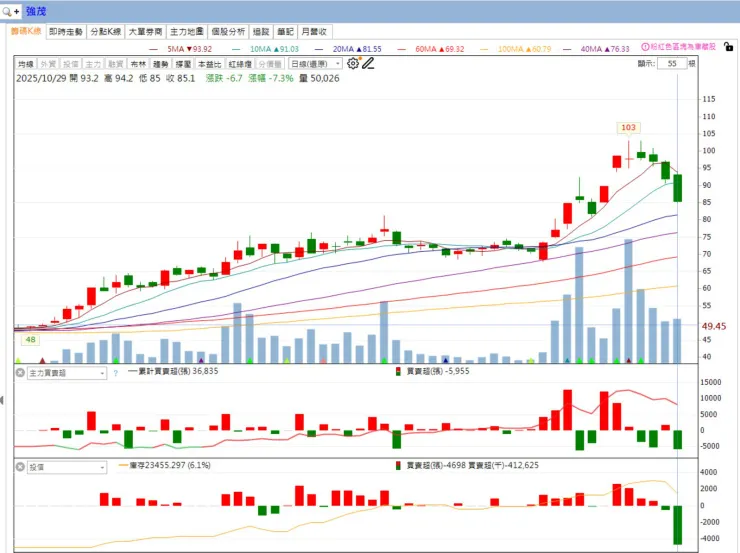This screenshot has width=740, height=553.
Task: Open the 主力買賣超 indicator dropdown
Action: point(67,373)
